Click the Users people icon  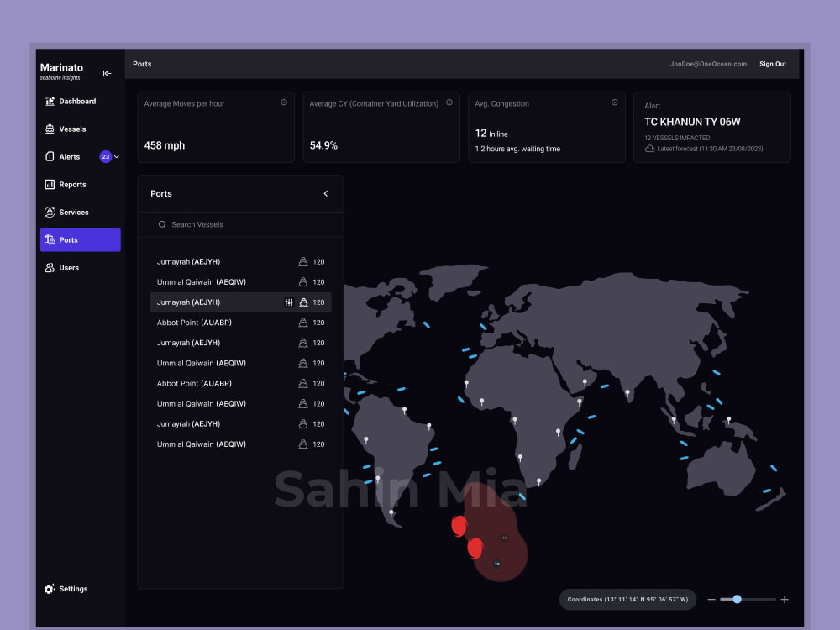pos(50,268)
